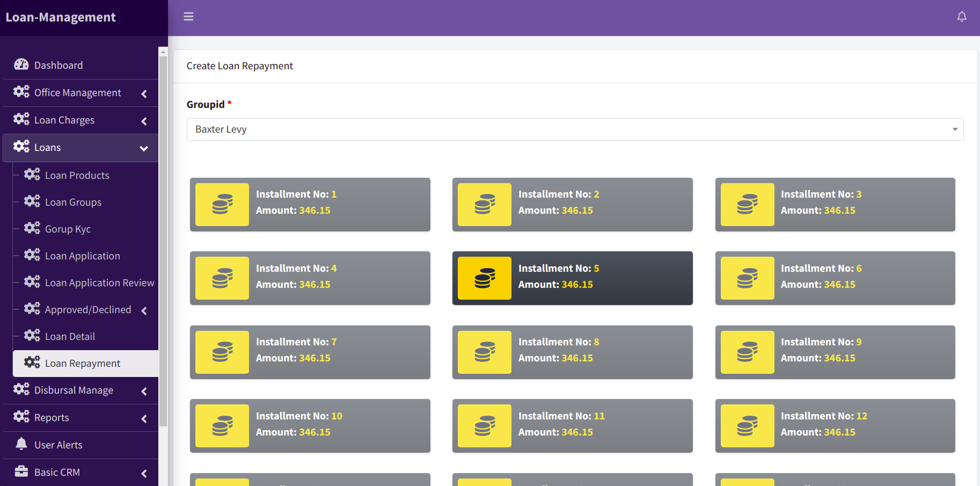Expand Approved/Declined submenu chevron
The width and height of the screenshot is (980, 486).
click(x=144, y=310)
